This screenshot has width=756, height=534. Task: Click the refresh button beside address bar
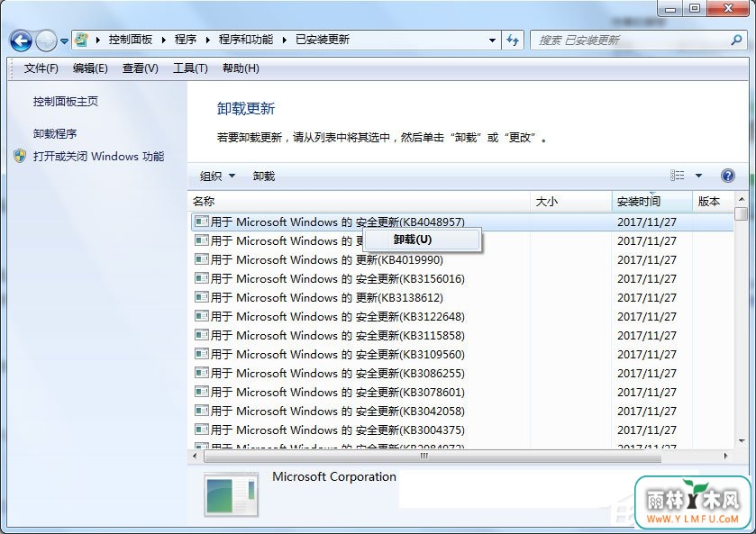tap(513, 40)
